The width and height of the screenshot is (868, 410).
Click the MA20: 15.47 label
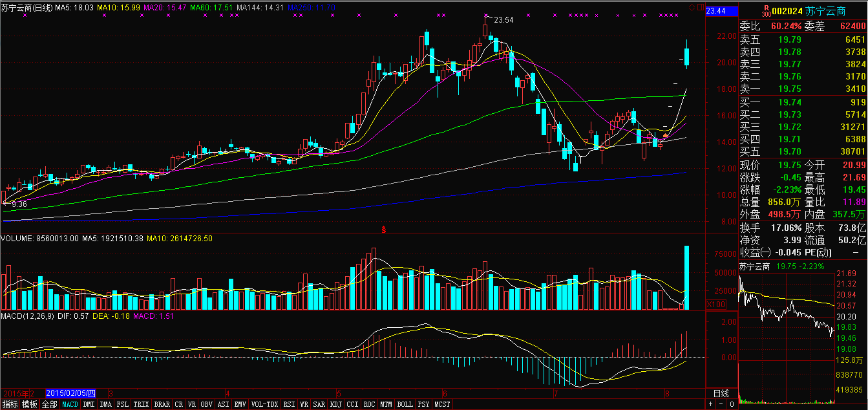[165, 7]
